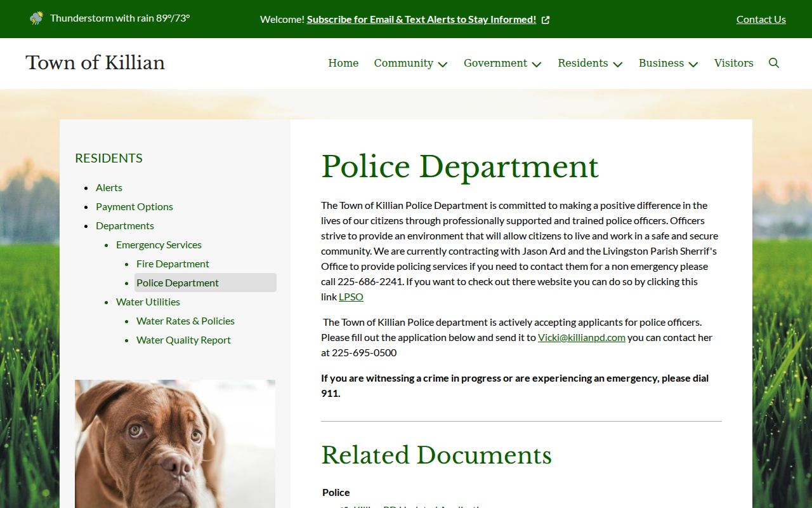Open Water Utilities sidebar link

pyautogui.click(x=148, y=302)
